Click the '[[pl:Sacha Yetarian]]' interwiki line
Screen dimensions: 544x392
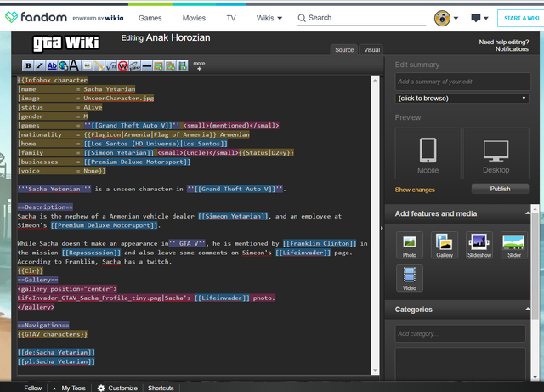pyautogui.click(x=56, y=361)
